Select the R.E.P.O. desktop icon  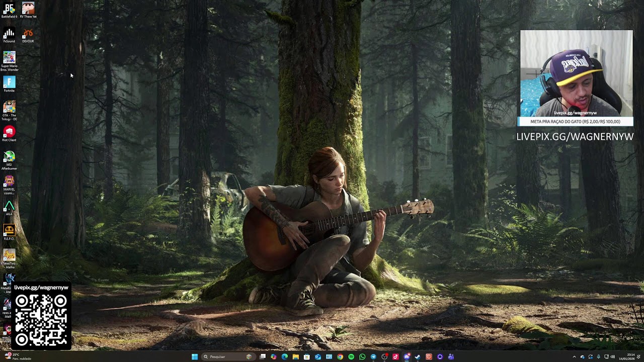coord(9,232)
